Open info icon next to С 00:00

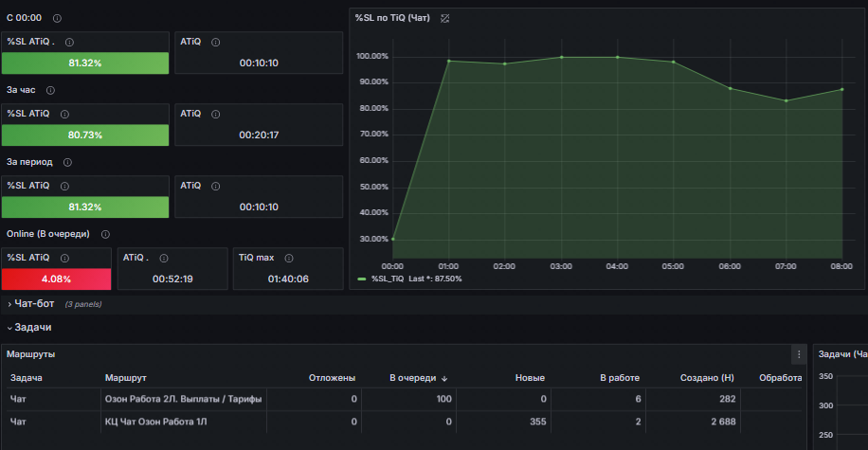(57, 18)
